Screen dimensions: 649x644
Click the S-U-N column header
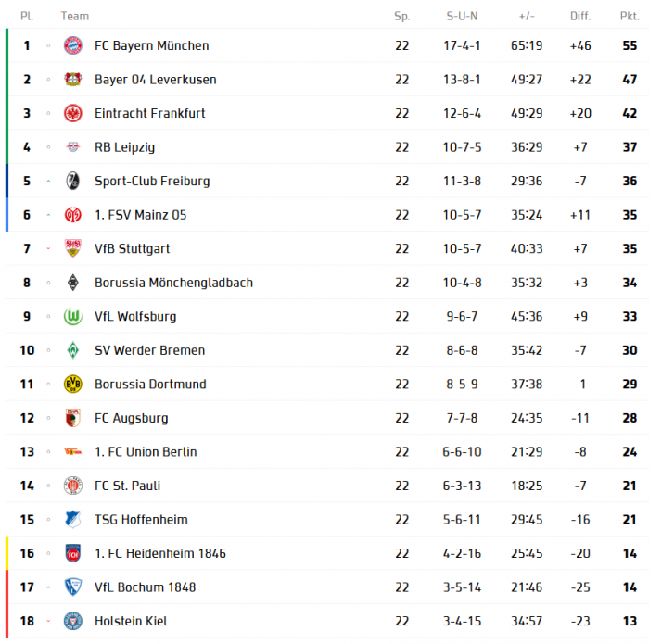pyautogui.click(x=462, y=16)
